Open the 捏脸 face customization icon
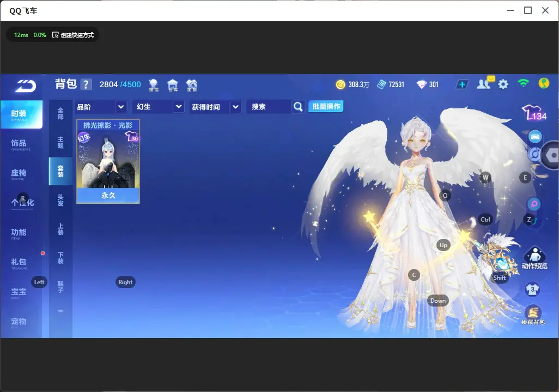 click(x=154, y=85)
